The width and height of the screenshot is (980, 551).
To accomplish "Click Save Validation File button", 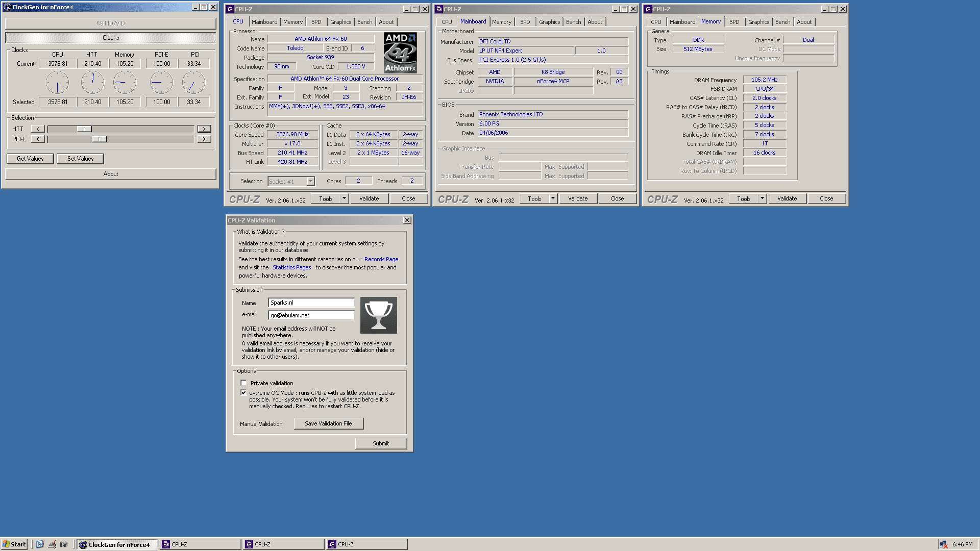I will pos(329,423).
